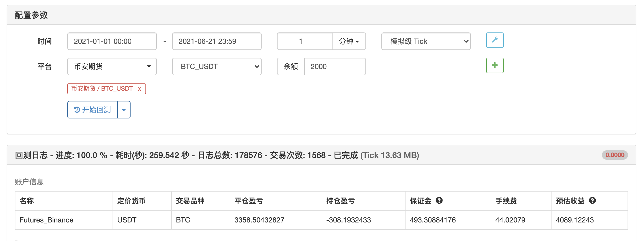
Task: Expand the 模拟级 Tick mode selector
Action: tap(426, 41)
